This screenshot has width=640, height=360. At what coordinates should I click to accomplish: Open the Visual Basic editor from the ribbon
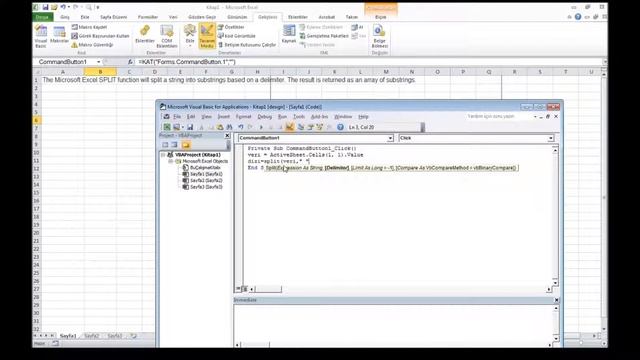pyautogui.click(x=41, y=36)
